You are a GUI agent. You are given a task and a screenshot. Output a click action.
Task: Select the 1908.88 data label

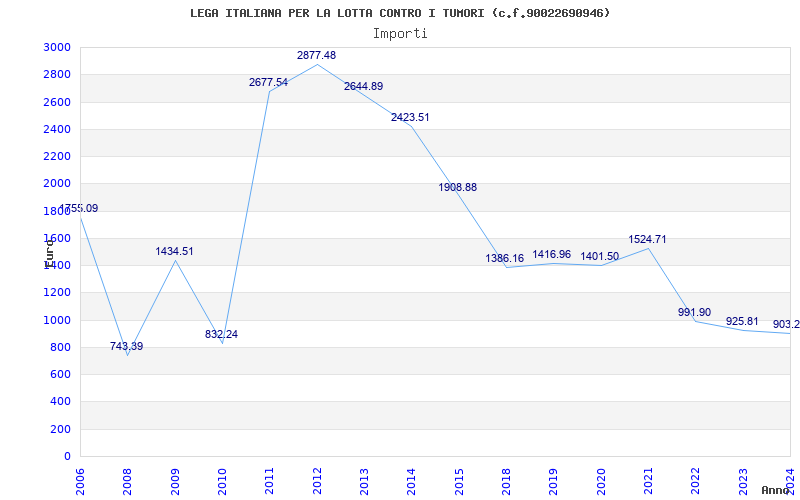click(458, 187)
